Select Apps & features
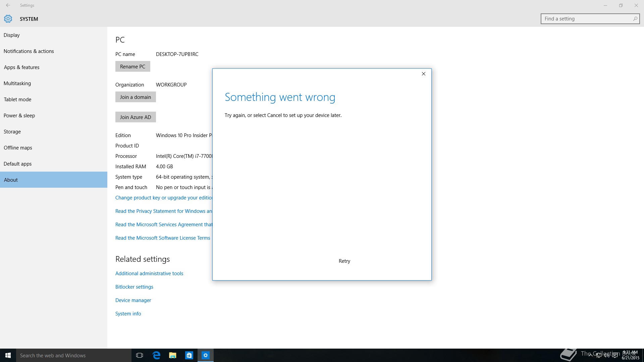This screenshot has height=362, width=644. [x=54, y=67]
